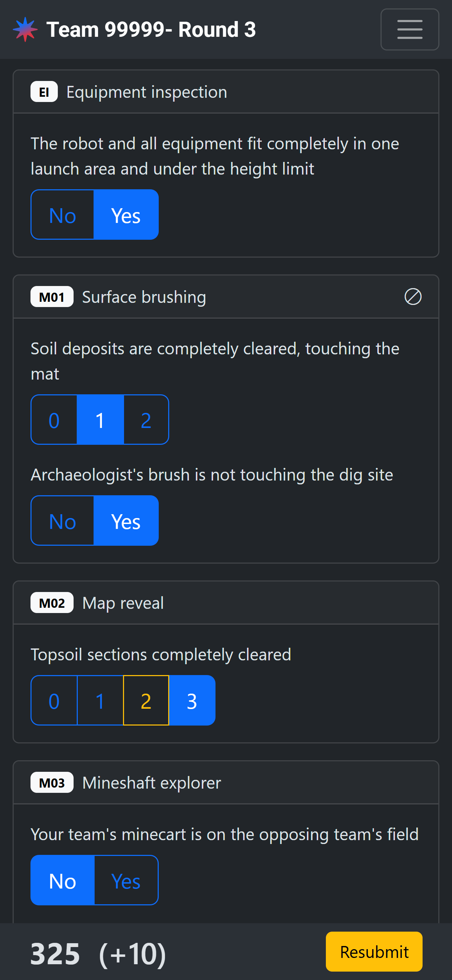
Task: Set minecart on opposing field to No
Action: 62,880
